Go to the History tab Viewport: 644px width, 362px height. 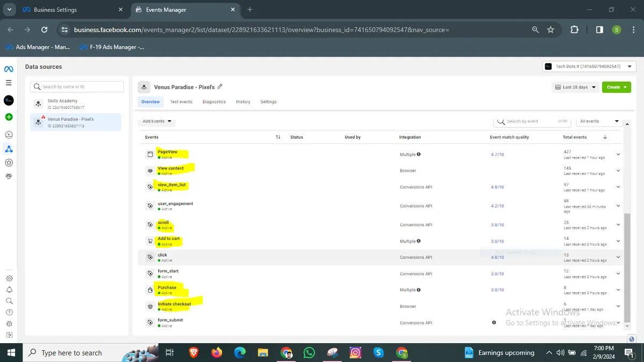click(243, 102)
